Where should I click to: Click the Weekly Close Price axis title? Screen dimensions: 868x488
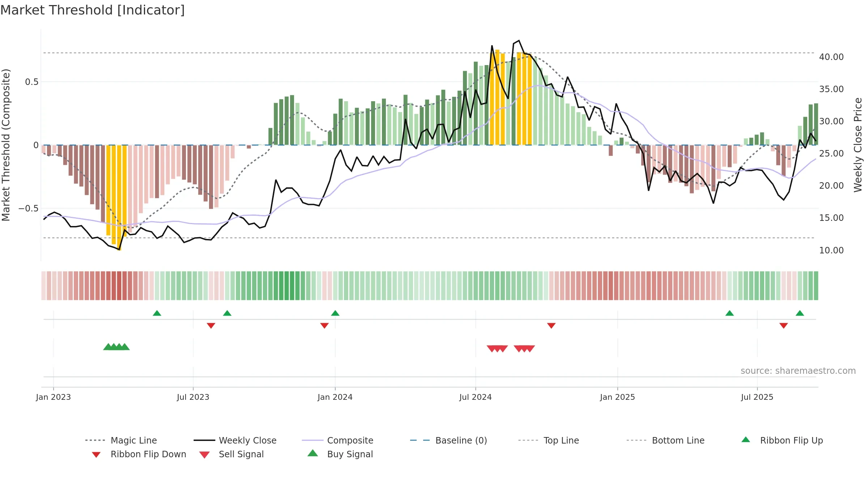point(858,145)
